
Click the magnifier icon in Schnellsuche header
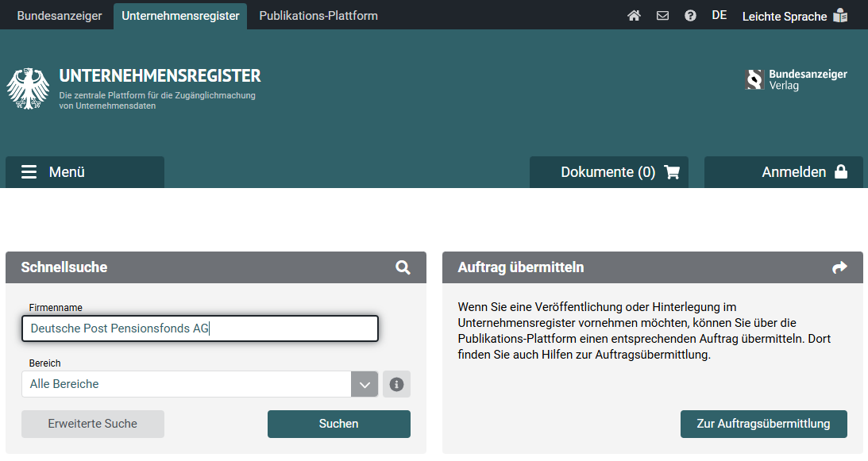[x=403, y=268]
